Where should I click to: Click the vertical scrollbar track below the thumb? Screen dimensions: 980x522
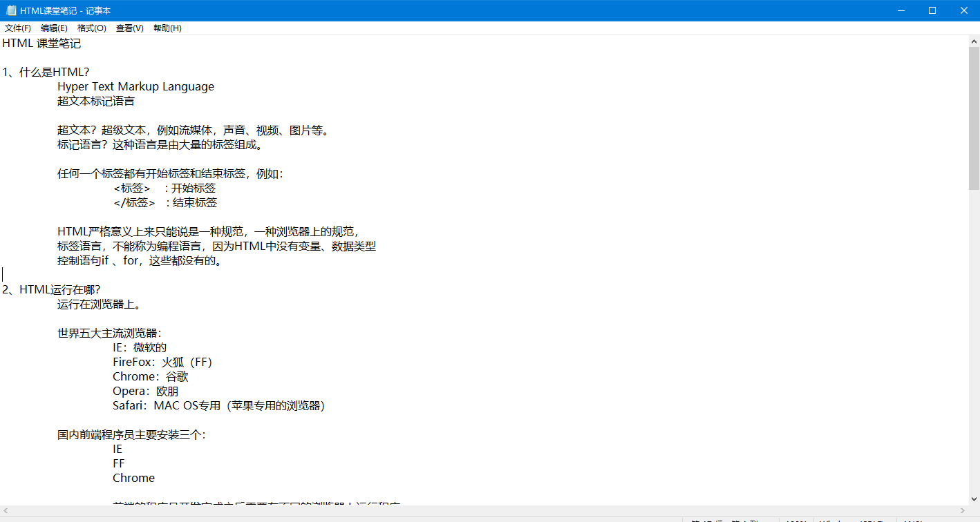[974, 341]
